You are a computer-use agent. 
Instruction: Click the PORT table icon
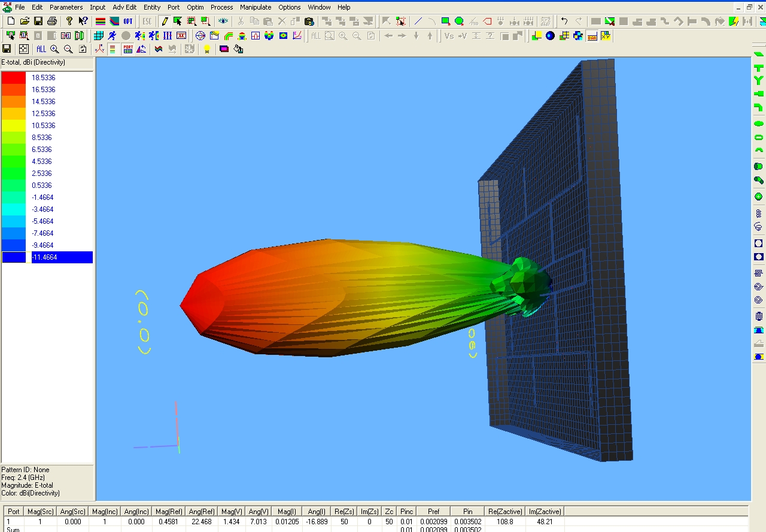click(128, 49)
